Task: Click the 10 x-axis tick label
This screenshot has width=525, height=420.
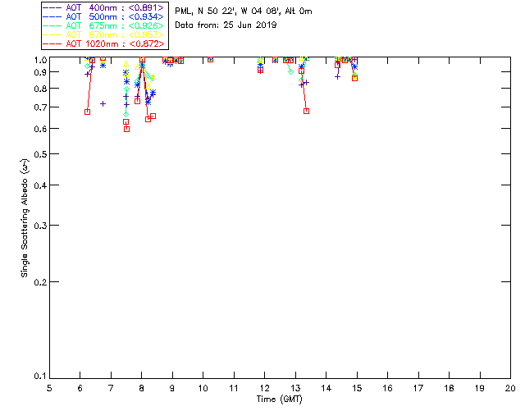Action: click(203, 388)
